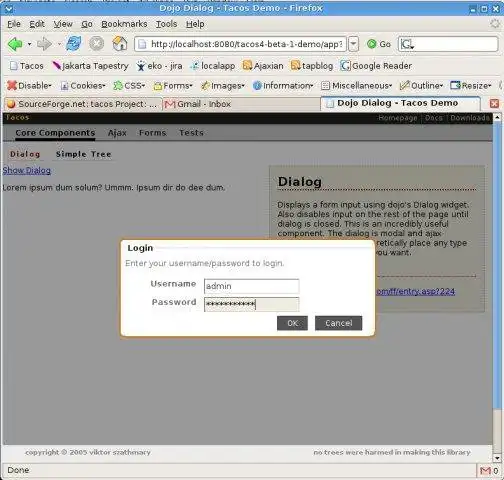Select the Tests navigation tab
Screen dimensions: 504x480
coord(191,133)
